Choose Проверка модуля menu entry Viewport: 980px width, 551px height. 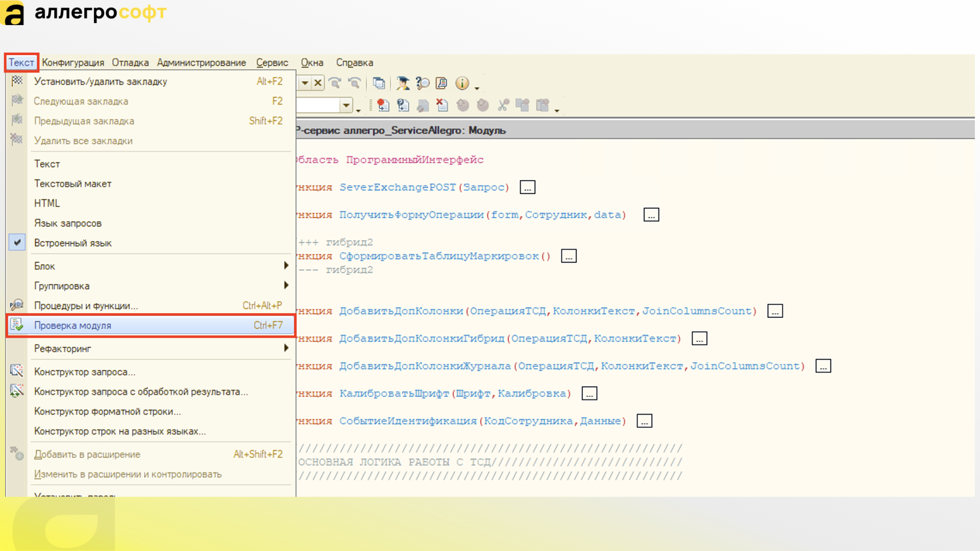click(x=151, y=325)
